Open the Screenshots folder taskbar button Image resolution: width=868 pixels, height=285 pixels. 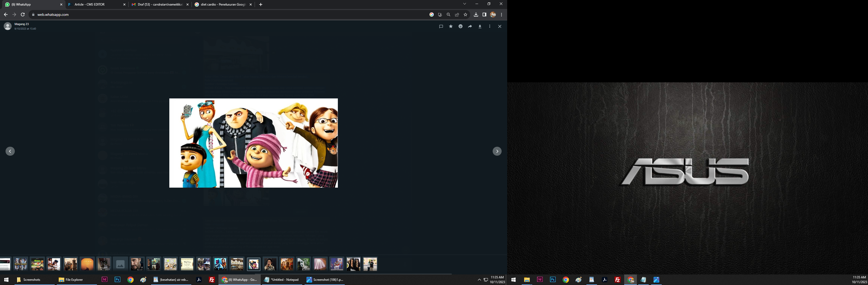[34, 280]
